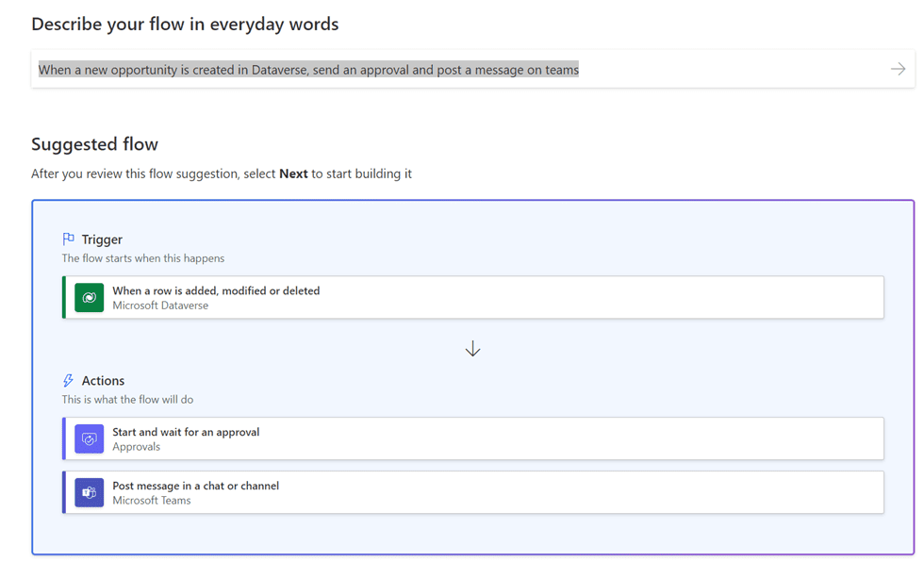Click the "Trigger" section label

(102, 240)
